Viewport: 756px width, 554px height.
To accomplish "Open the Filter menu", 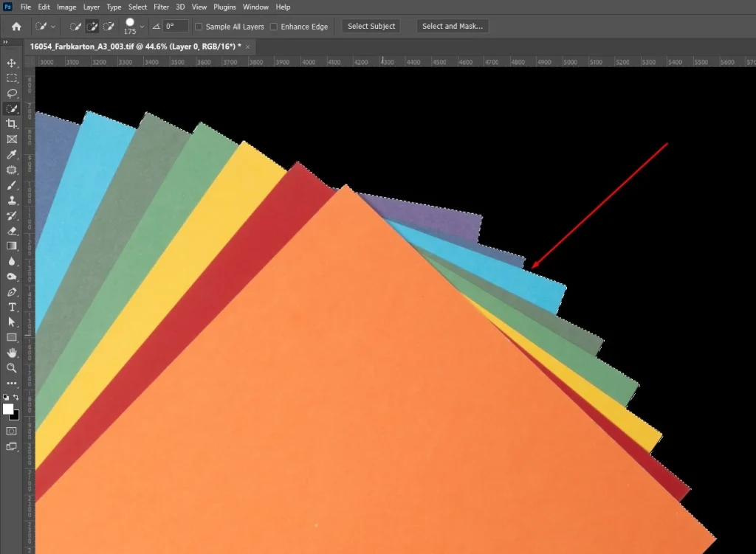I will (161, 7).
